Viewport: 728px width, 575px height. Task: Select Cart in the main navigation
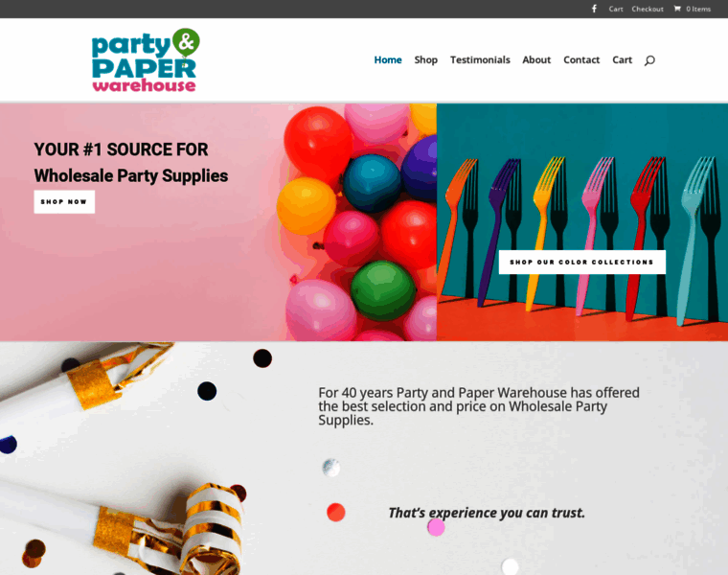pos(622,60)
